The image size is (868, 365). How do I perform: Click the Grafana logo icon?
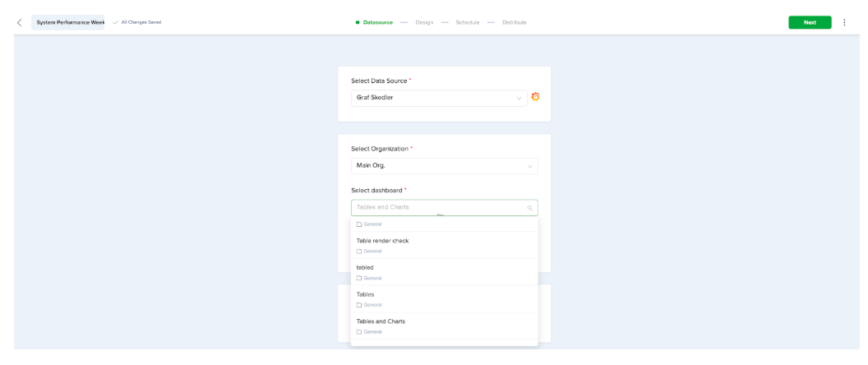(535, 97)
